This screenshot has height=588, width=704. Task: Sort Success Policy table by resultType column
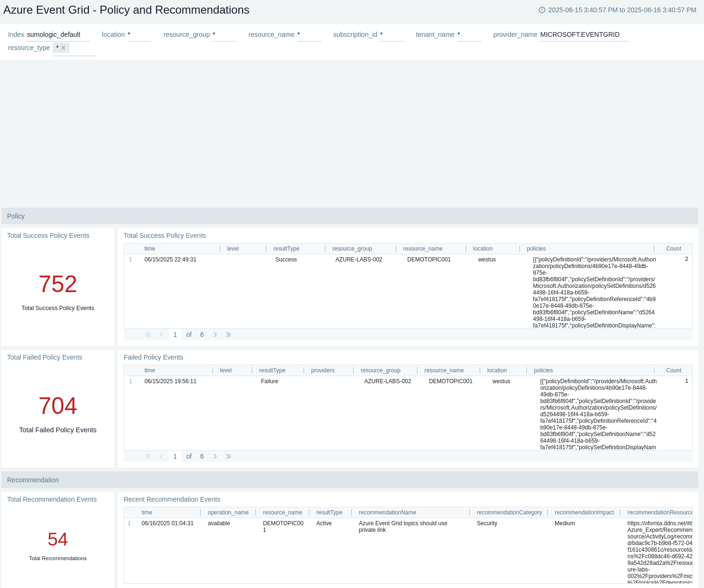286,249
